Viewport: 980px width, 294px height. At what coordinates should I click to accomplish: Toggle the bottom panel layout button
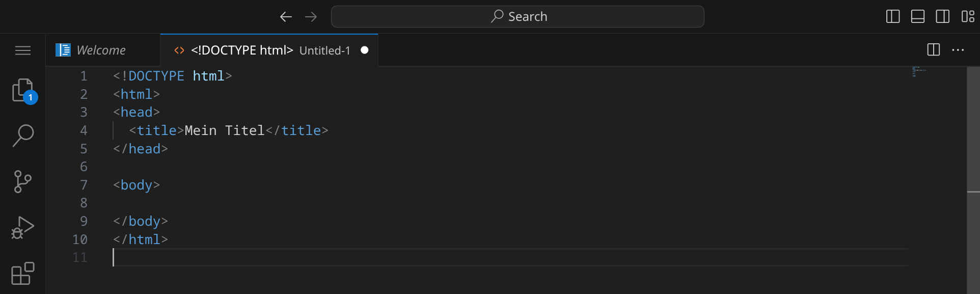pyautogui.click(x=918, y=17)
